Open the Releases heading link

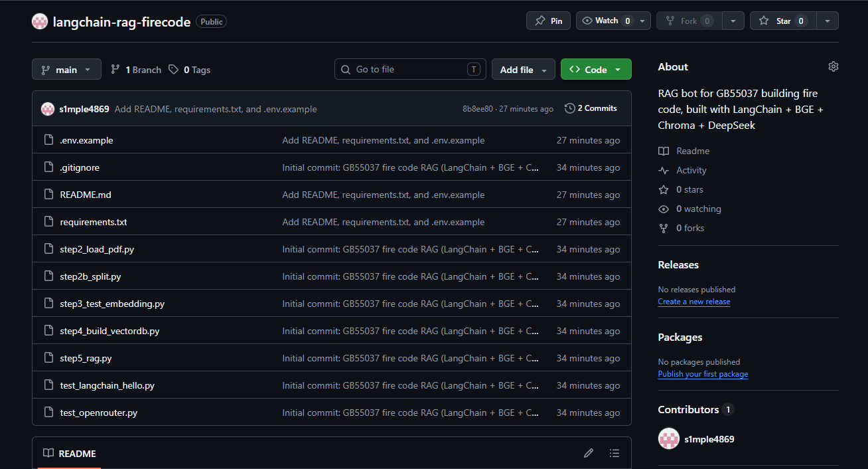click(x=678, y=264)
